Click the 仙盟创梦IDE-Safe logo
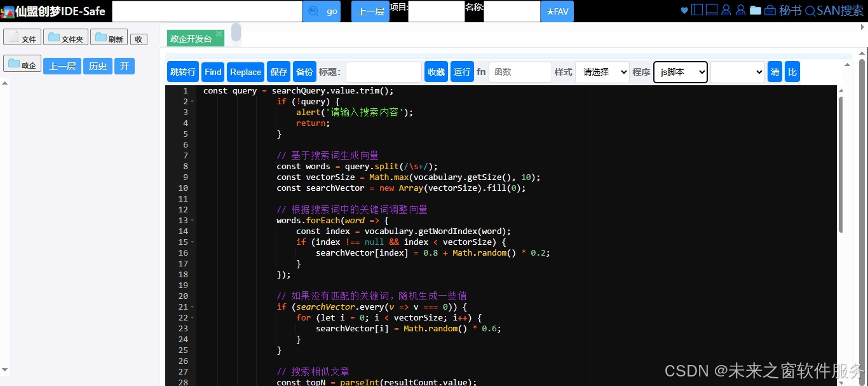The height and width of the screenshot is (386, 868). (53, 11)
